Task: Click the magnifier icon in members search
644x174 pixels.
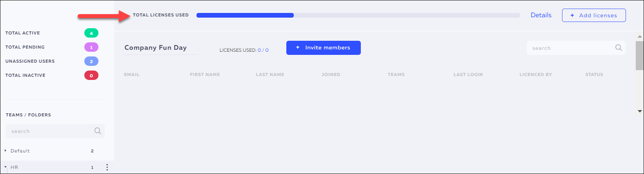Action: tap(619, 48)
